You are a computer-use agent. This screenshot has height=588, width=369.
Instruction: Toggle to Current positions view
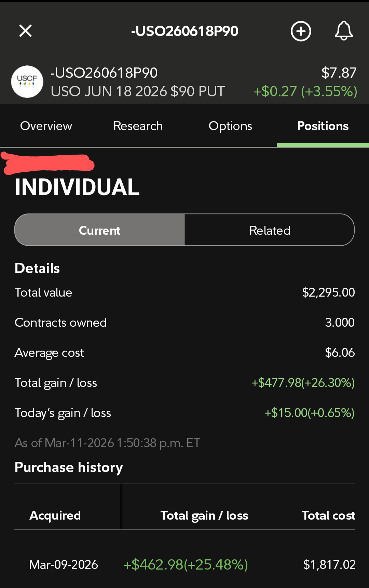(x=99, y=230)
